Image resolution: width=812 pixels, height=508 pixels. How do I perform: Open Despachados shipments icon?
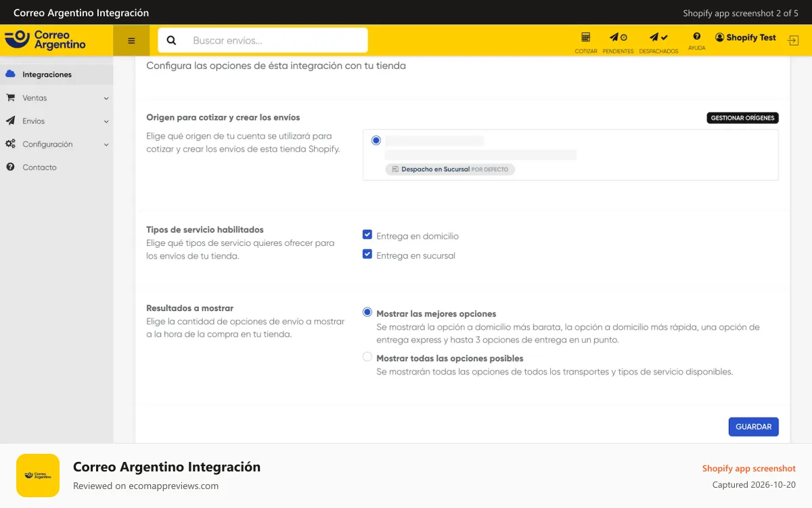coord(658,37)
